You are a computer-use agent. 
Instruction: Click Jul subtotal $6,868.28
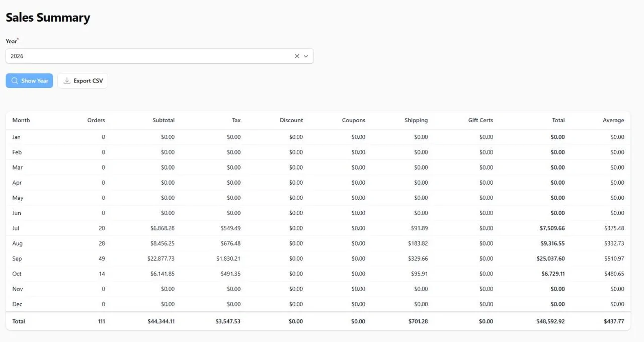point(163,228)
